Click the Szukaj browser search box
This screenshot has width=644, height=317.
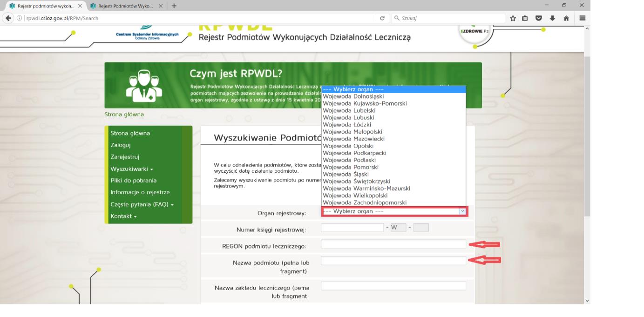point(447,19)
